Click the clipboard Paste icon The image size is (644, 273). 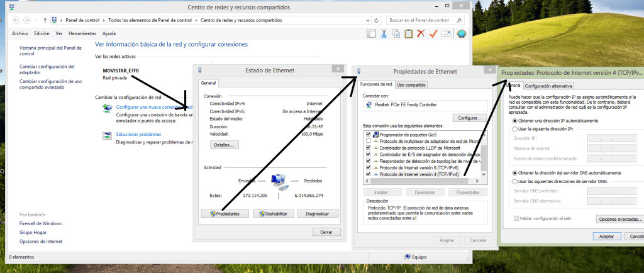click(408, 33)
